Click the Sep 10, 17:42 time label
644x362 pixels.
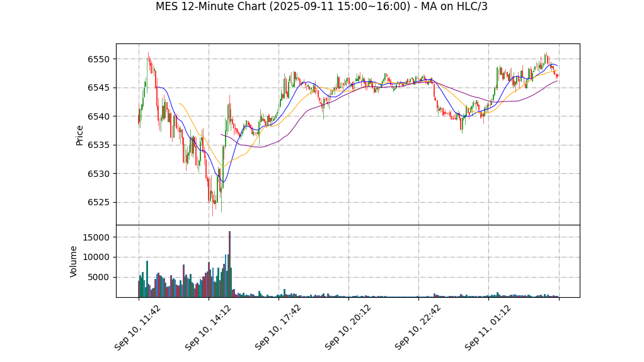pyautogui.click(x=278, y=328)
